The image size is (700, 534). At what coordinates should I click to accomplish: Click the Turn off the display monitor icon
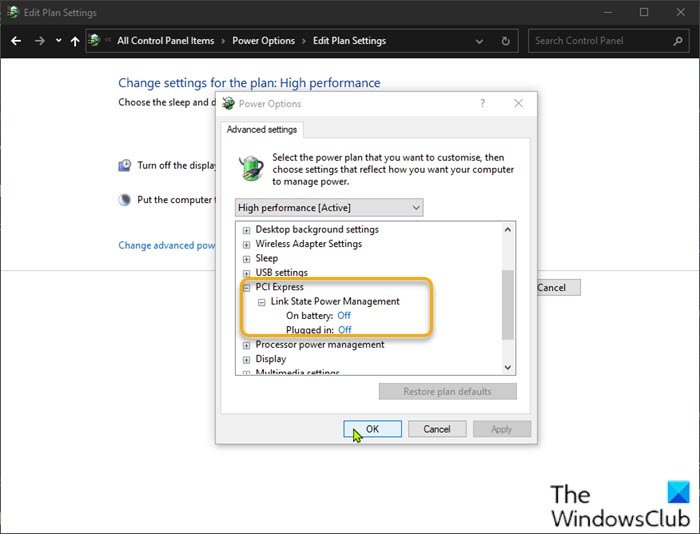tap(125, 165)
